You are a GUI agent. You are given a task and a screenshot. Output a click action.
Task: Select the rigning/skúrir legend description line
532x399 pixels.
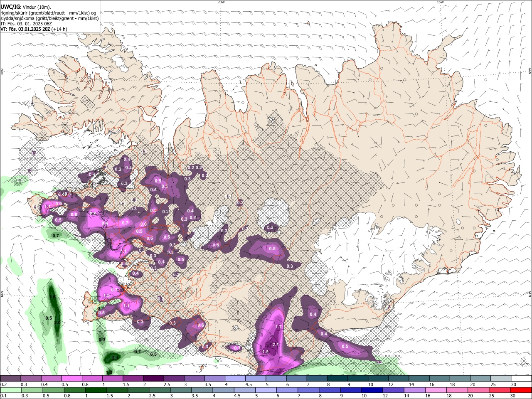pos(48,13)
